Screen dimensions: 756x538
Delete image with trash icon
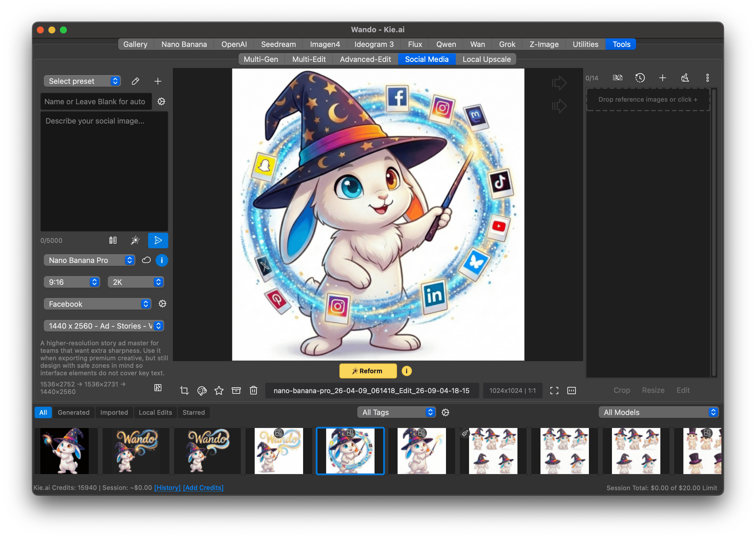click(x=253, y=391)
